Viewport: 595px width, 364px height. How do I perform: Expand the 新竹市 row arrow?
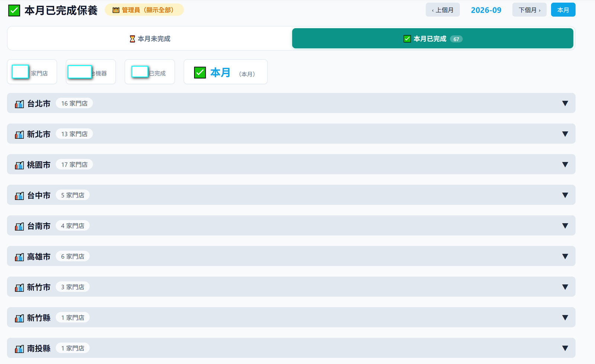coord(565,287)
